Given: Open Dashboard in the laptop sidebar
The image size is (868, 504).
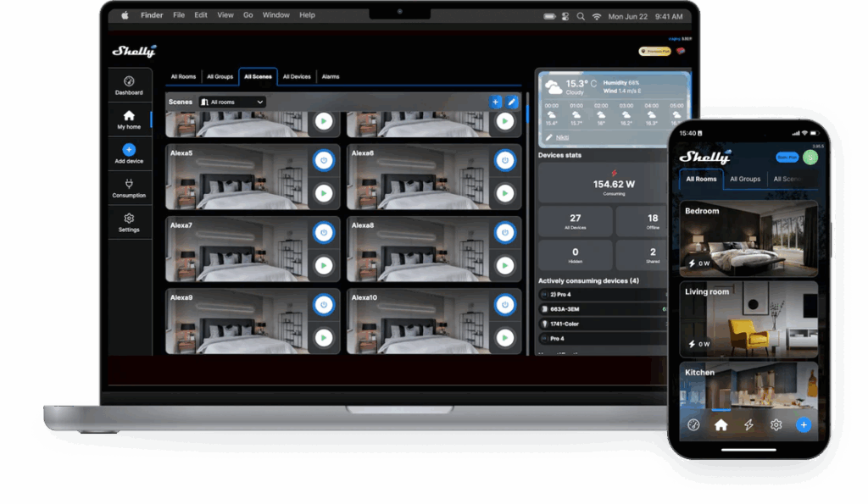Looking at the screenshot, I should coord(129,84).
